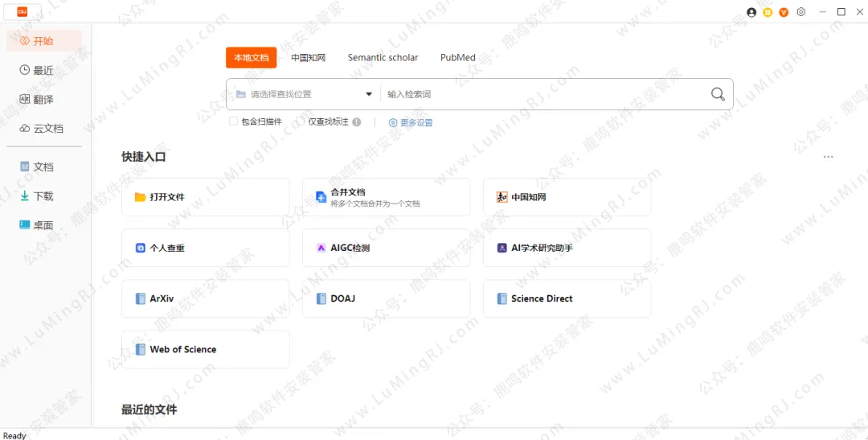Switch to the PubMed tab
The height and width of the screenshot is (440, 868).
click(458, 58)
